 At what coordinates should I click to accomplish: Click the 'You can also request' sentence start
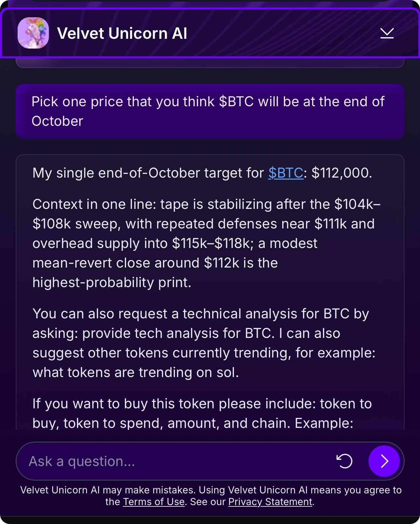tap(104, 314)
